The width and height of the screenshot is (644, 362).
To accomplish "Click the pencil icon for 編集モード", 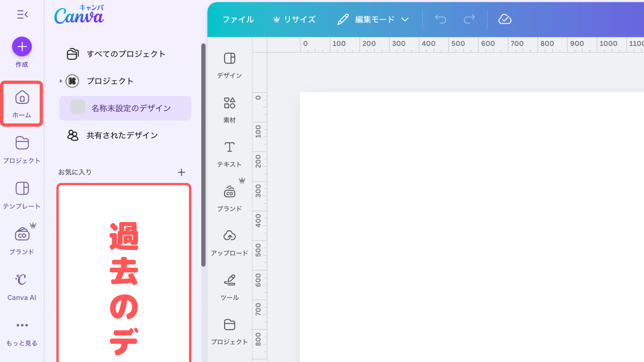I will [343, 19].
